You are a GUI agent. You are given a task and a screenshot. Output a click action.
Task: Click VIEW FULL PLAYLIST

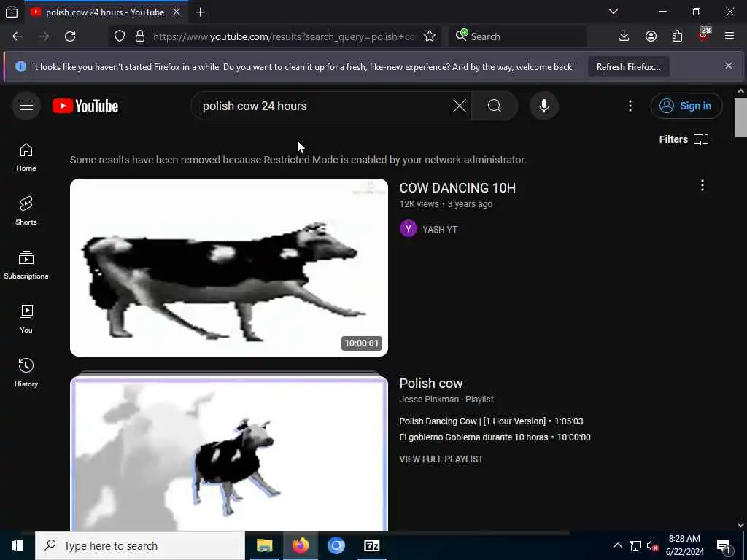pos(441,459)
